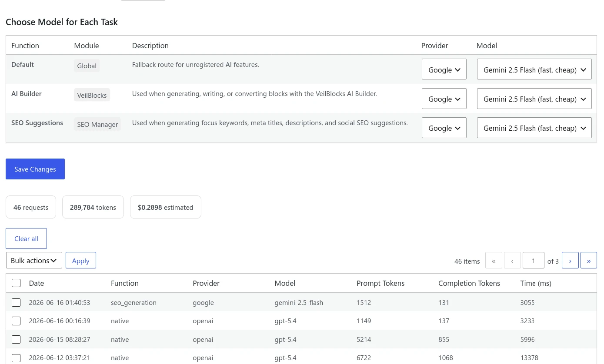
Task: Click the disabled first page arrow
Action: click(x=494, y=261)
